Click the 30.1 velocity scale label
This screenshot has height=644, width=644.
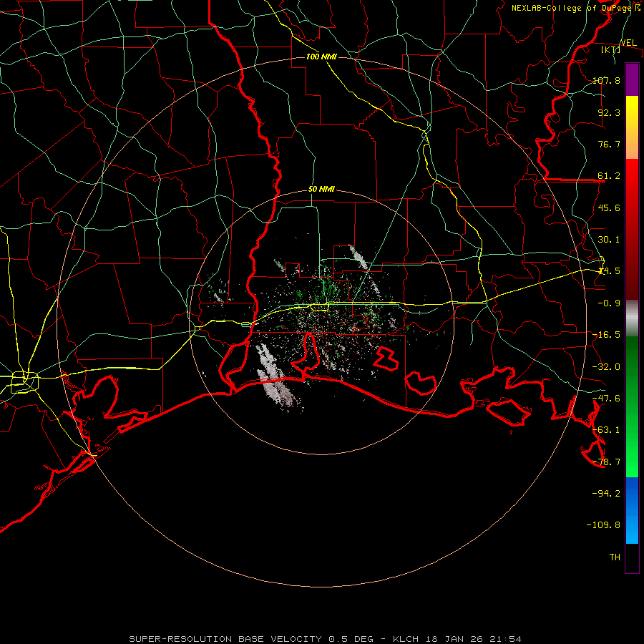(x=609, y=240)
